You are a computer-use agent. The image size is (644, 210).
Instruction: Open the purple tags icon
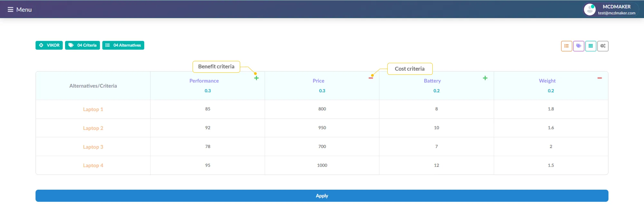[x=579, y=46]
